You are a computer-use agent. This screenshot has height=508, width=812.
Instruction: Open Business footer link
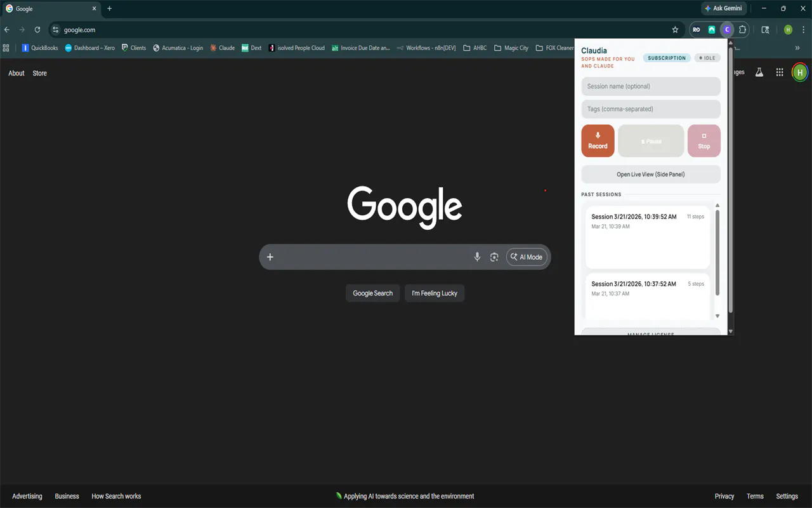pyautogui.click(x=67, y=496)
